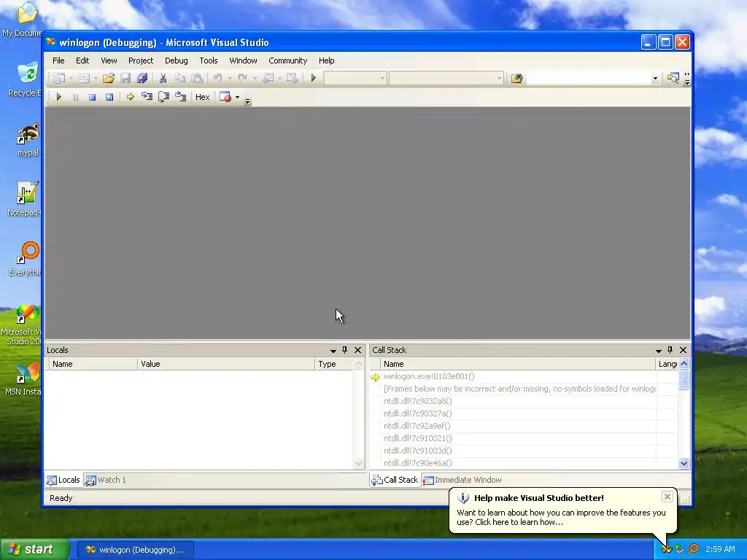747x560 pixels.
Task: Expand the debug windows dropdown arrow
Action: (x=237, y=97)
